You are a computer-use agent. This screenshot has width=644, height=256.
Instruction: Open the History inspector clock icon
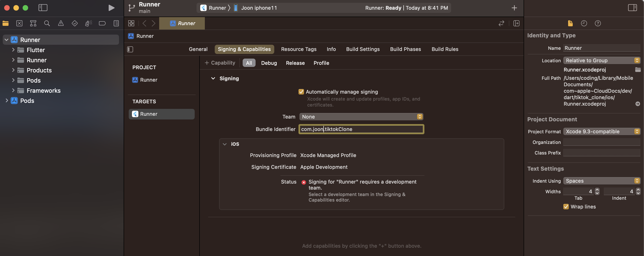tap(584, 23)
